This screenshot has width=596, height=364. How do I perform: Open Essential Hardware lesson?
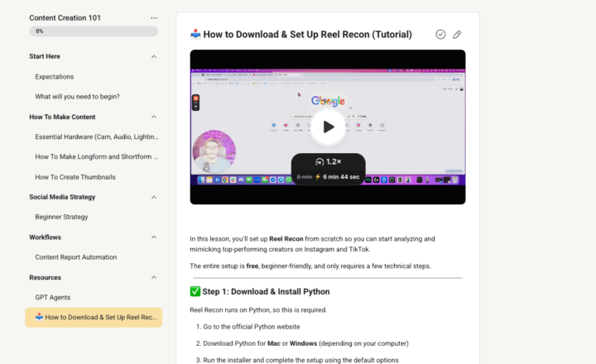tap(97, 136)
